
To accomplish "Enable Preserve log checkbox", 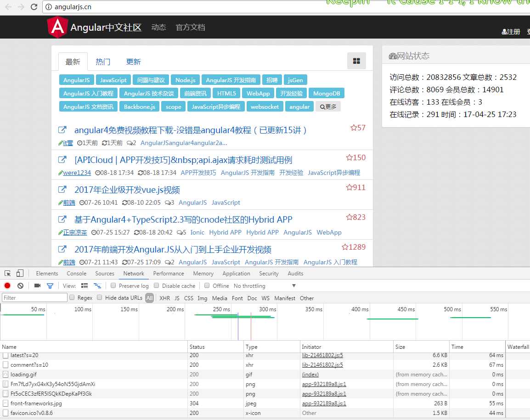I will 113,286.
